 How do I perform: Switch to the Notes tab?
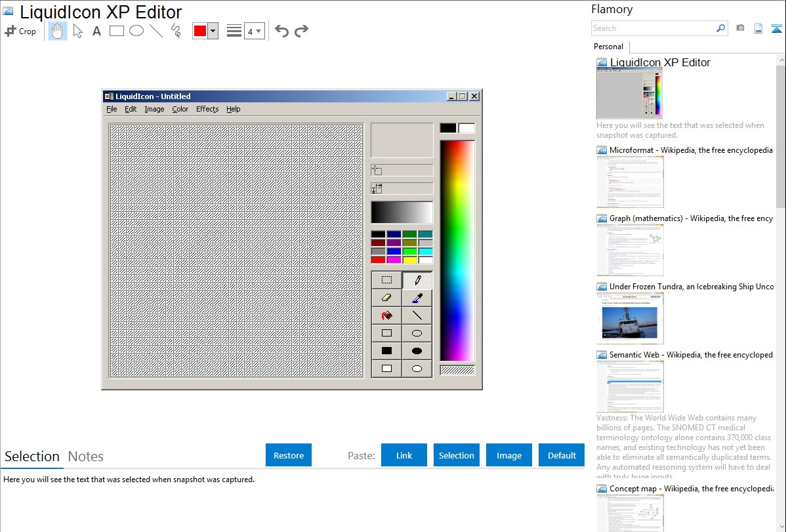point(86,457)
